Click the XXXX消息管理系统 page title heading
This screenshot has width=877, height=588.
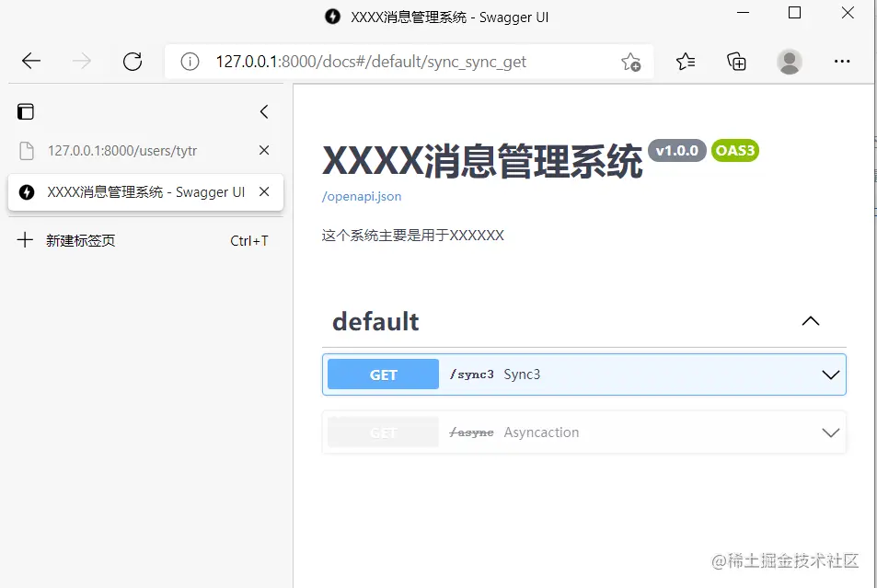coord(482,161)
